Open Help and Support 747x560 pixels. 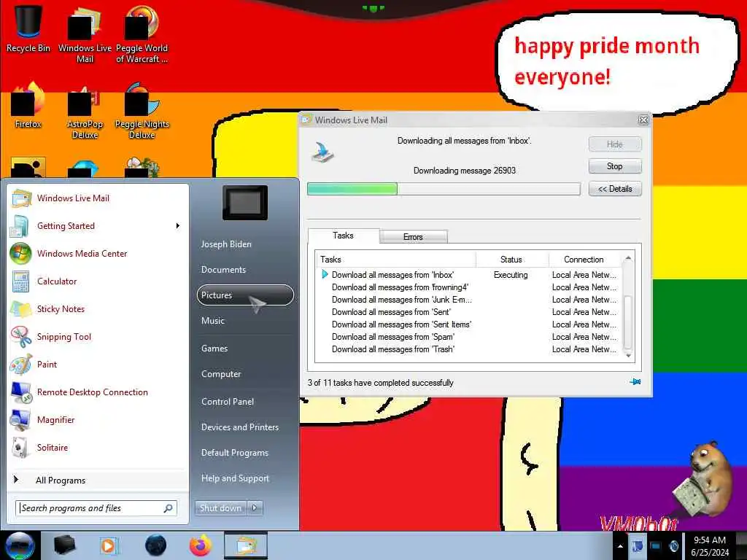pos(235,478)
